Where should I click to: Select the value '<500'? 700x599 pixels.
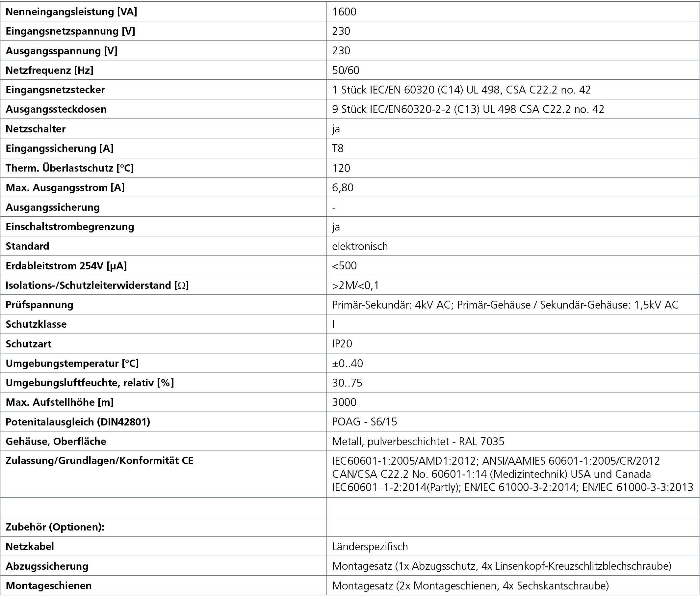[x=344, y=266]
